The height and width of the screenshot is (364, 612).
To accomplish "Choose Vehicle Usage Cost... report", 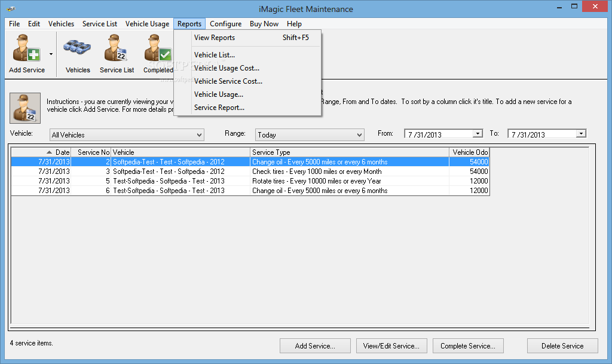I will click(247, 68).
